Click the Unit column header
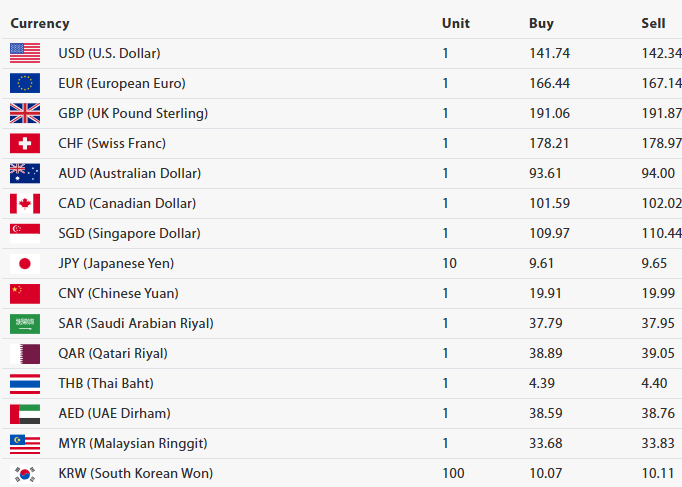This screenshot has width=682, height=487. pos(455,23)
